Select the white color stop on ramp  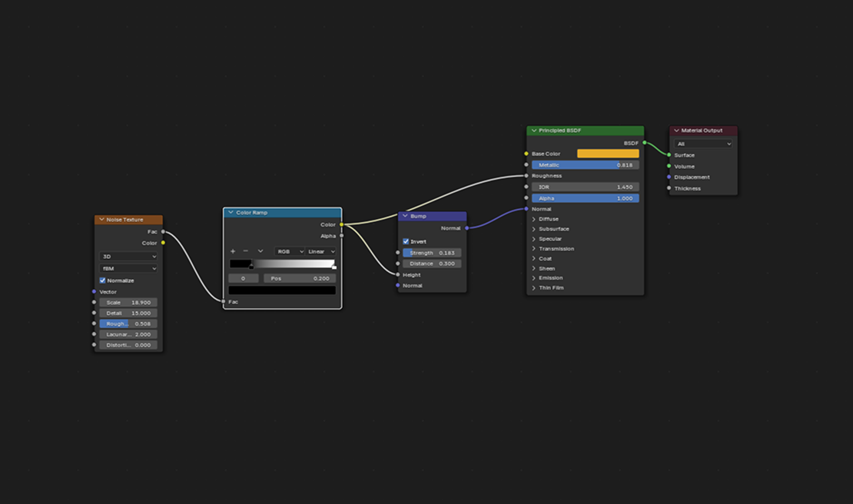(334, 267)
